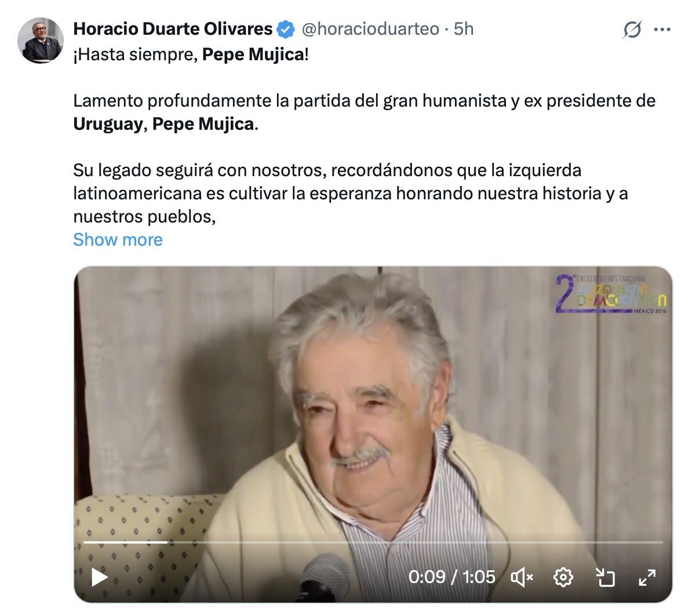The height and width of the screenshot is (616, 692).
Task: Expand the video to fullscreen
Action: [647, 577]
